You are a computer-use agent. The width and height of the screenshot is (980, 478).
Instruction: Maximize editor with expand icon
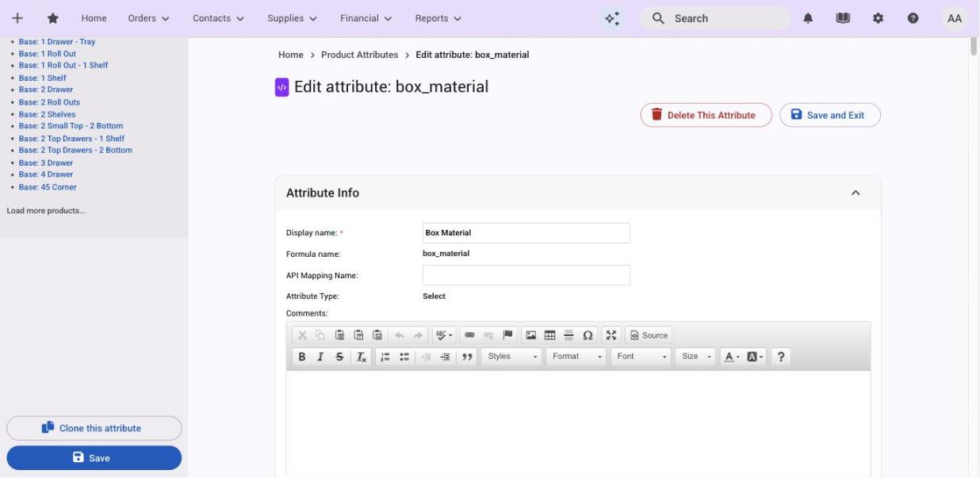tap(611, 335)
